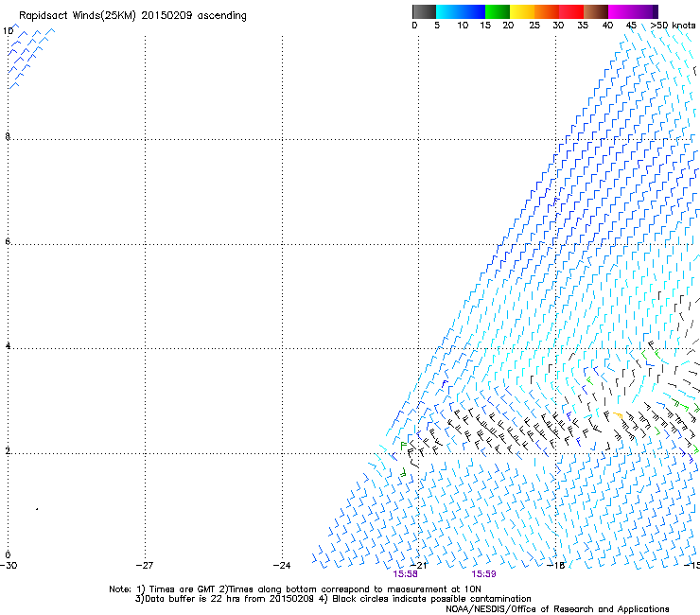Click the 'Times are GMT' note line

coord(295,589)
